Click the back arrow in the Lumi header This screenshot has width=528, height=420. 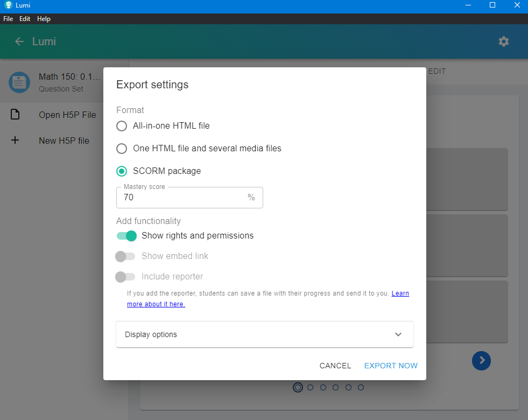click(x=19, y=41)
